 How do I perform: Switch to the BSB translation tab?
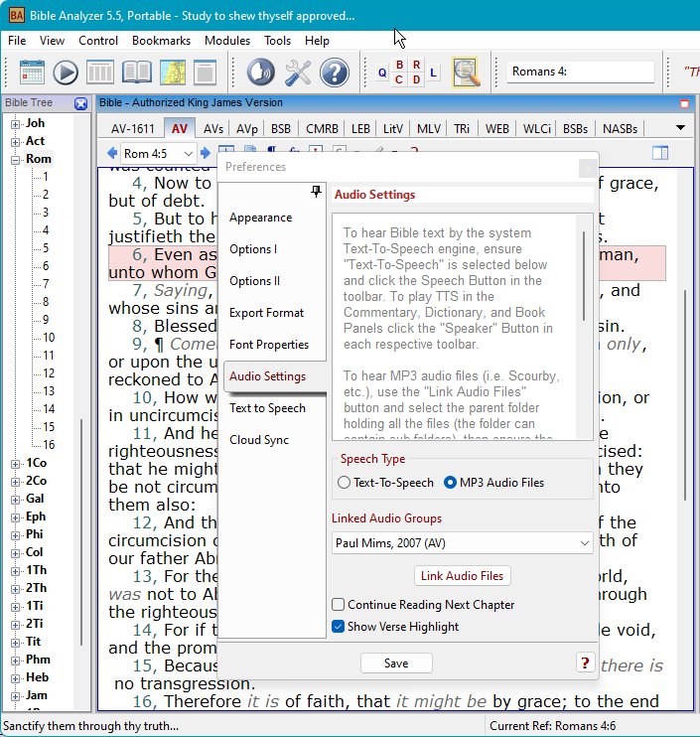[281, 128]
